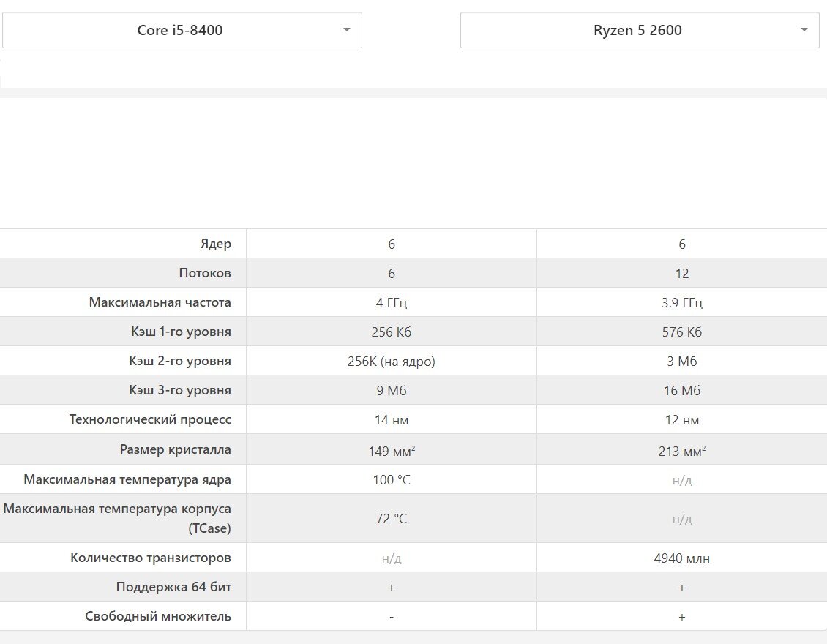Click the minus sign in Свободный множитель row
The image size is (827, 644).
pos(392,617)
